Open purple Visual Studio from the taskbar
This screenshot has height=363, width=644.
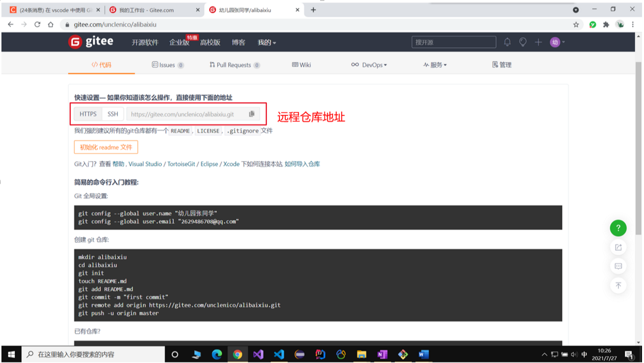pyautogui.click(x=258, y=354)
